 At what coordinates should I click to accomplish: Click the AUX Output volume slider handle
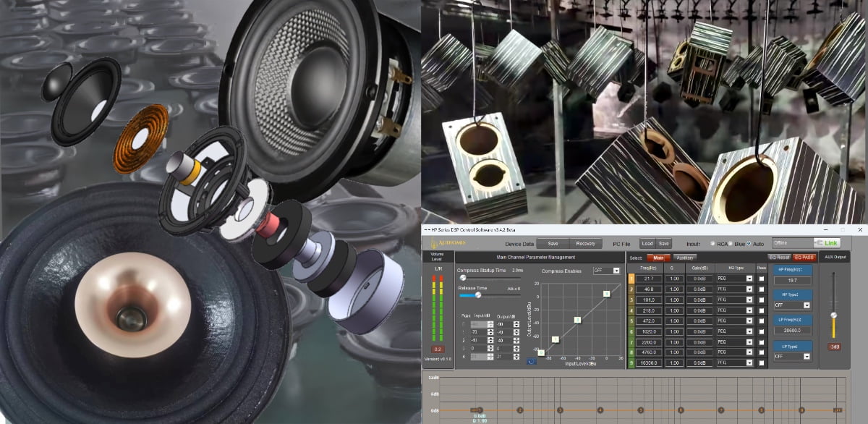(x=834, y=315)
